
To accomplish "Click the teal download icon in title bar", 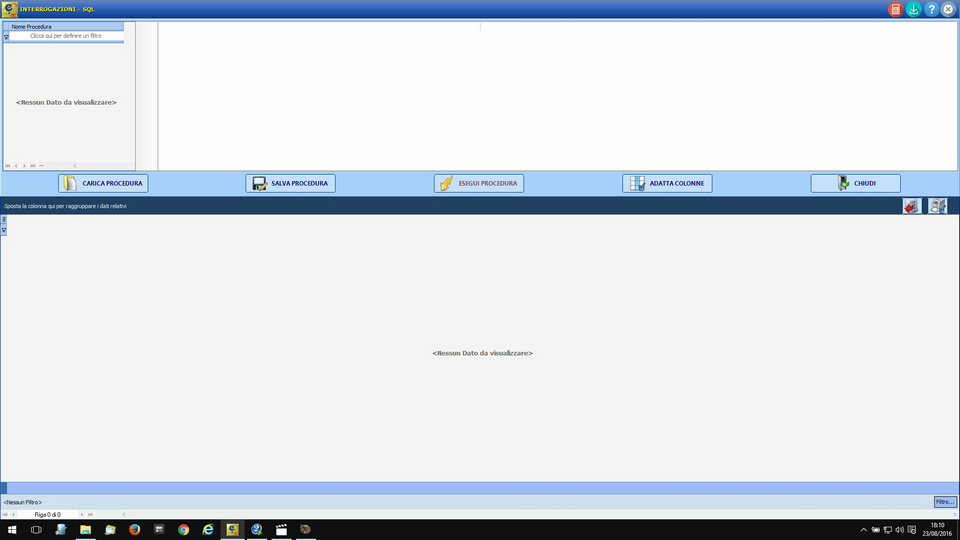I will pyautogui.click(x=913, y=9).
